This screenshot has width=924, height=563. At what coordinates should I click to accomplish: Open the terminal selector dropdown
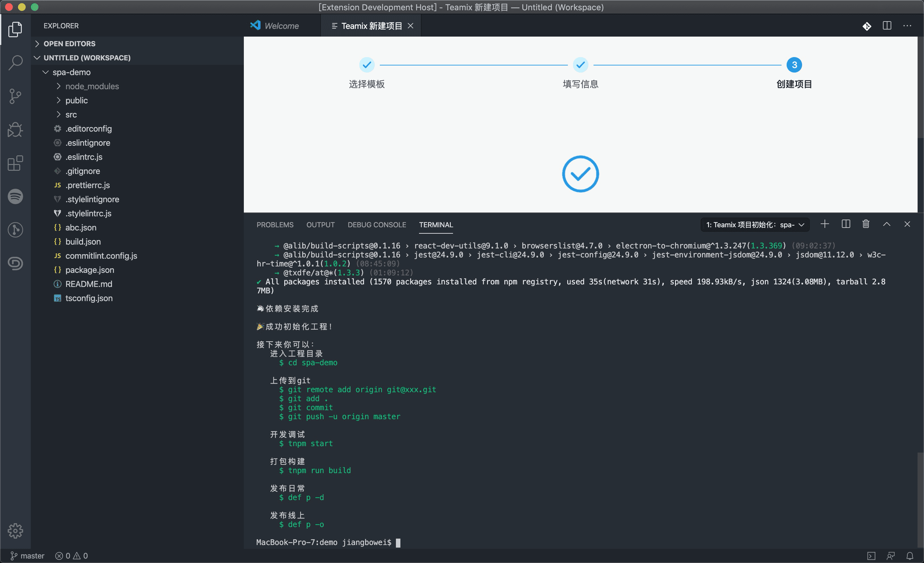point(755,225)
